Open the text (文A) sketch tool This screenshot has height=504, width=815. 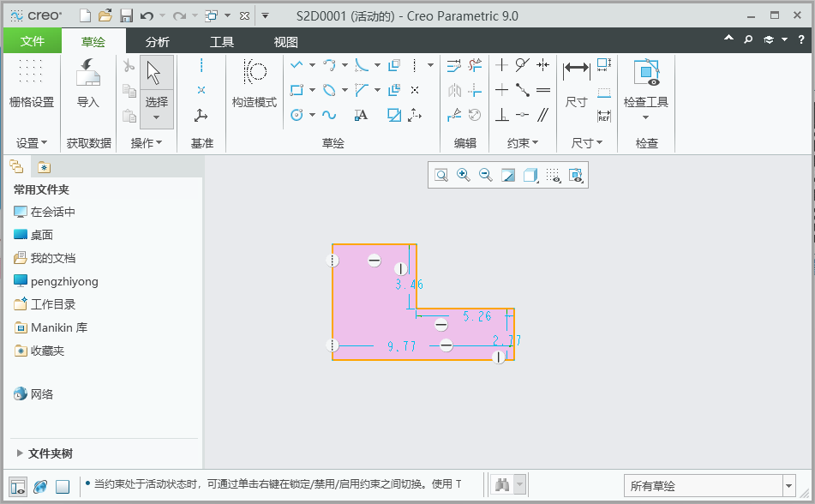(362, 114)
